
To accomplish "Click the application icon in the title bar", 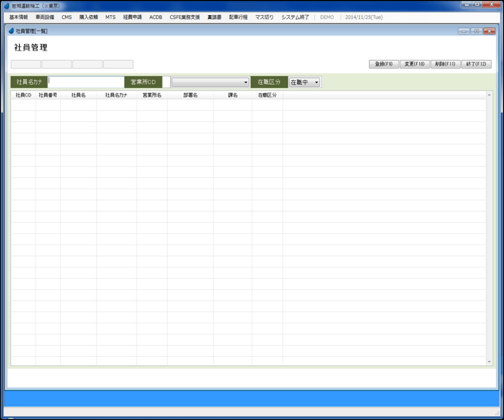I will click(x=6, y=6).
